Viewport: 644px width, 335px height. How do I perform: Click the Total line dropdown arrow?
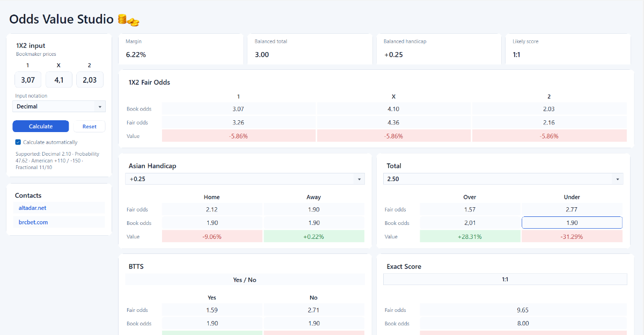[618, 179]
